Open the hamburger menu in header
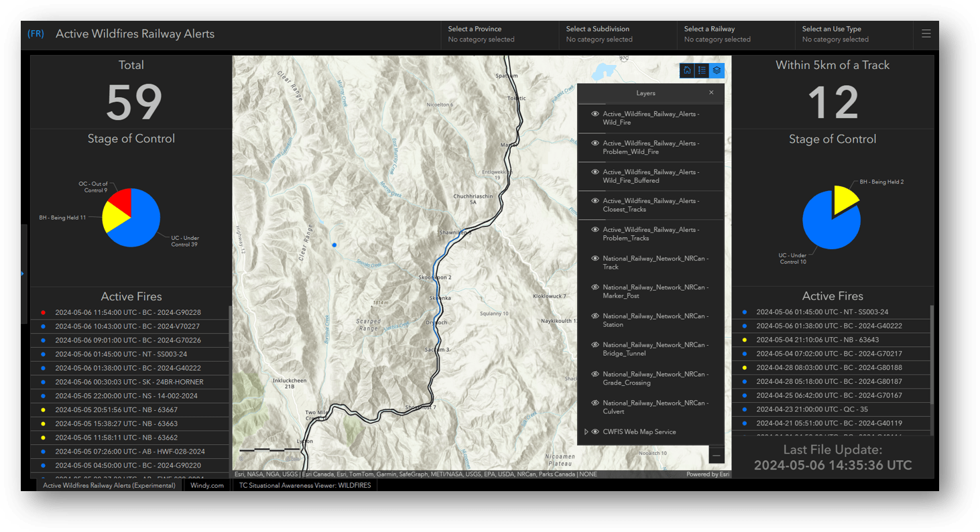 coord(926,34)
